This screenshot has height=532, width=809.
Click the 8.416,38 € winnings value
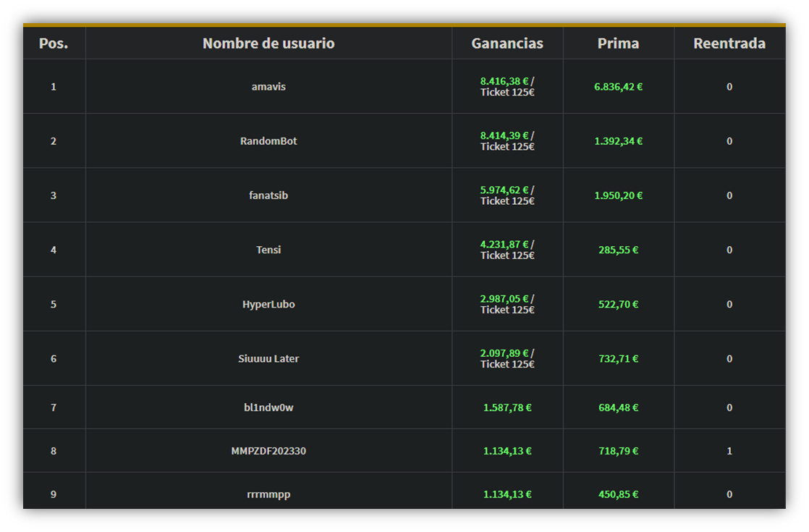point(504,82)
